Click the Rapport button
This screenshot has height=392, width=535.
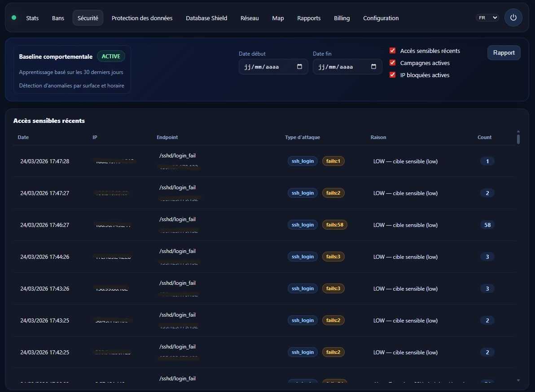coord(504,53)
